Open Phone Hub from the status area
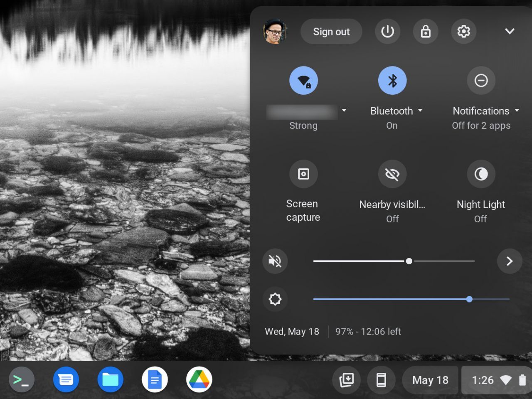 click(381, 379)
